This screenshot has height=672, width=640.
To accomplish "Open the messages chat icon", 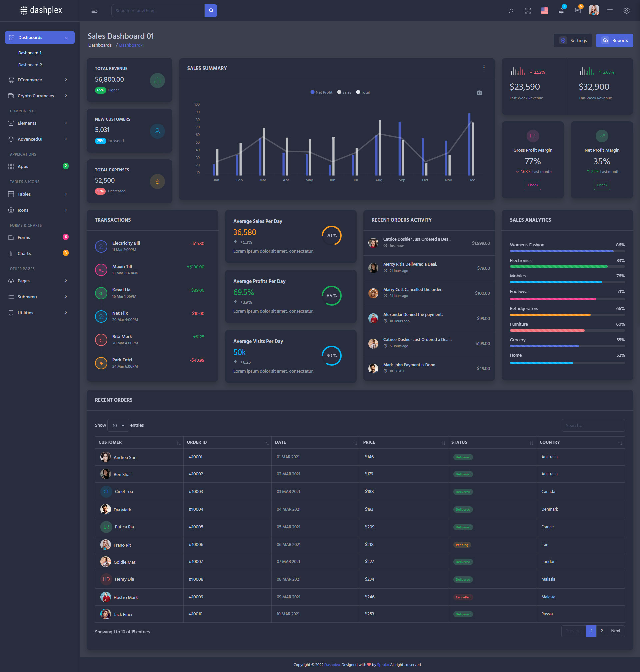I will (578, 11).
